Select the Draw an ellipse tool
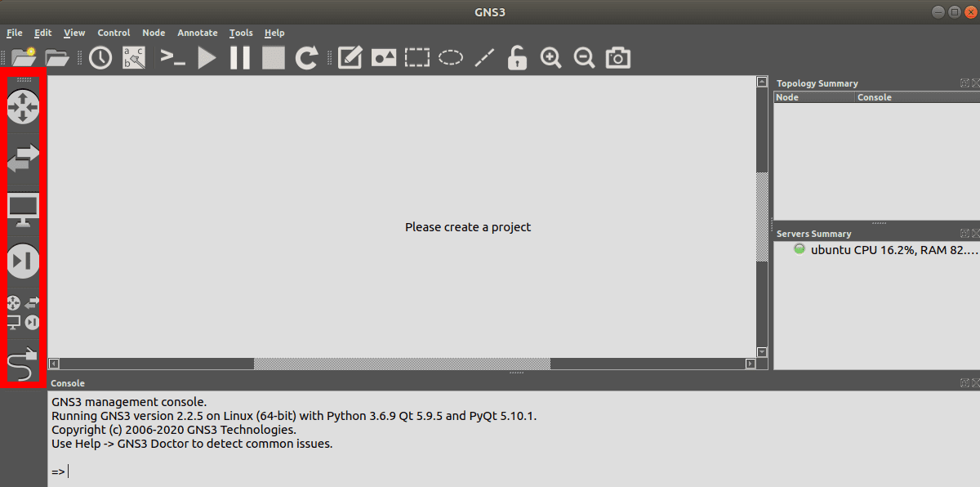Image resolution: width=980 pixels, height=487 pixels. [451, 57]
